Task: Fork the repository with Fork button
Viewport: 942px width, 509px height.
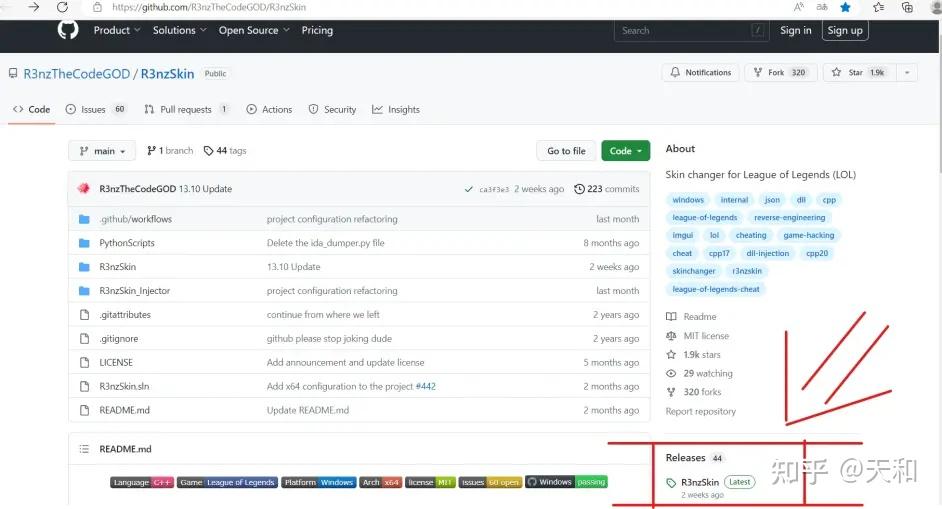Action: [779, 73]
